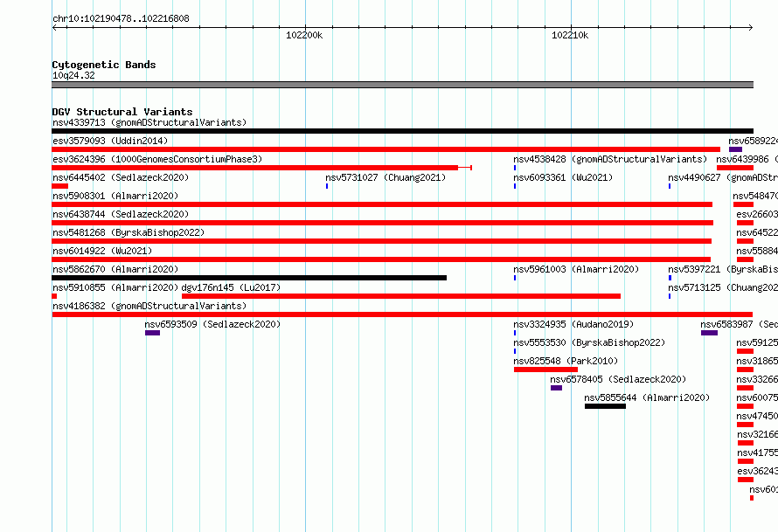Click the blue nsv5961003 marker

point(515,278)
